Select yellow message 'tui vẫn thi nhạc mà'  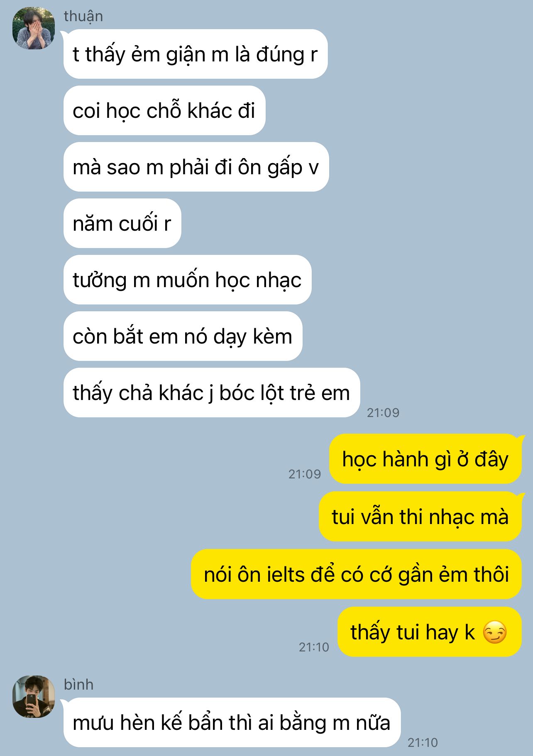point(420,517)
